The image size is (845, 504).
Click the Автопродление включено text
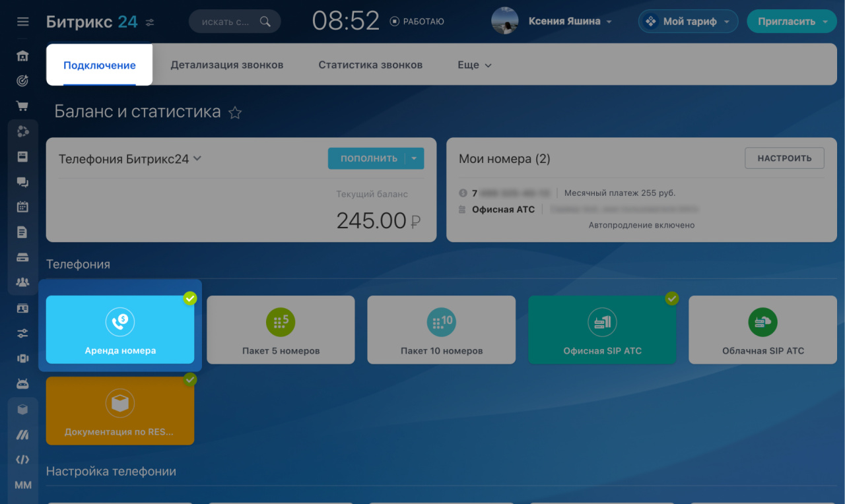click(642, 225)
